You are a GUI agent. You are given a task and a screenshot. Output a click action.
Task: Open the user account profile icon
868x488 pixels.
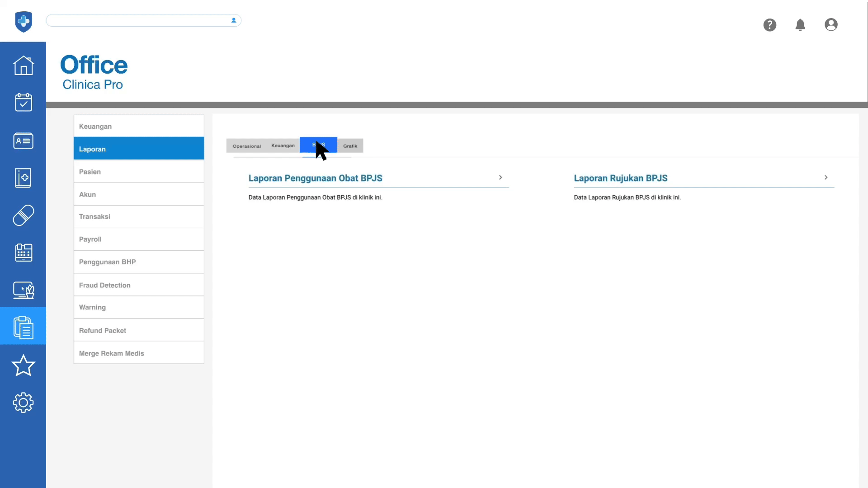pos(831,25)
